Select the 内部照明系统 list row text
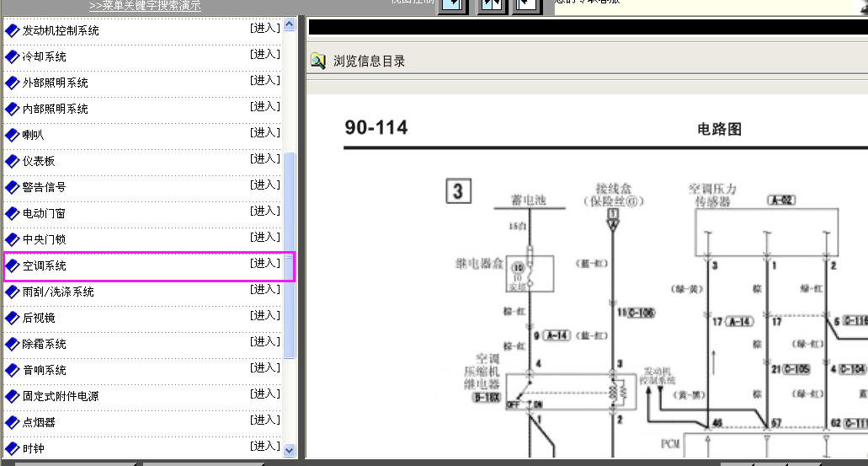The image size is (868, 466). (x=55, y=109)
